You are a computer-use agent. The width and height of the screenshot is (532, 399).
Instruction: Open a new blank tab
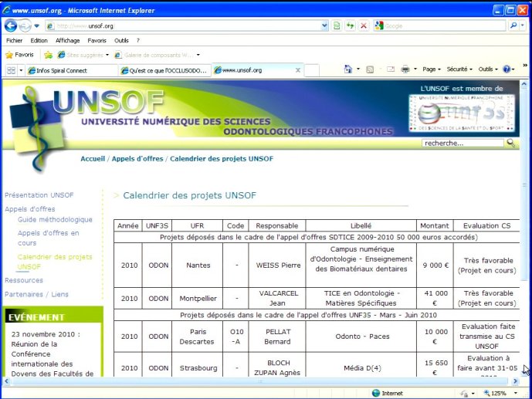(x=311, y=70)
